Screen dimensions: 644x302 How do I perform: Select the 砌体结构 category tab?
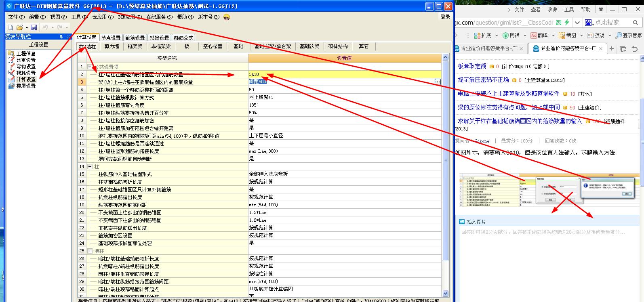tap(338, 46)
